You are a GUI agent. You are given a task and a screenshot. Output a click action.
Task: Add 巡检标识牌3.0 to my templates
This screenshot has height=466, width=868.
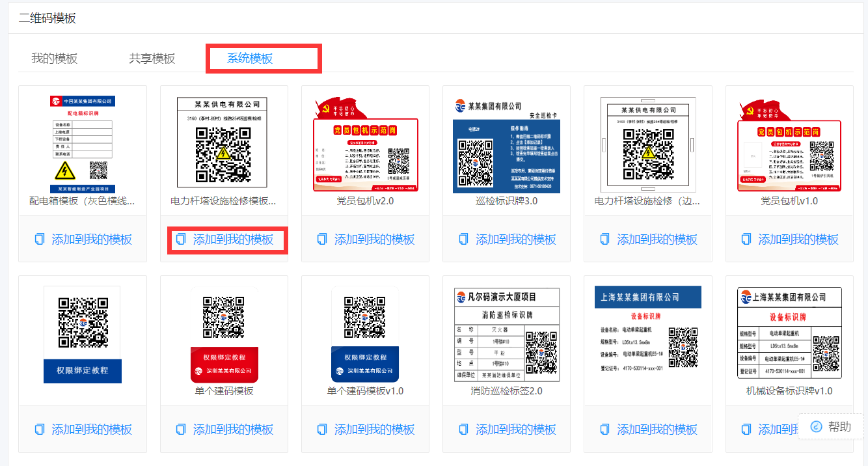click(507, 239)
